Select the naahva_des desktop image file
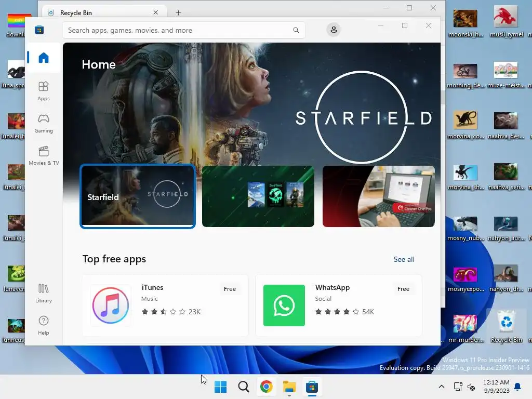This screenshot has width=532, height=399. coord(506,125)
